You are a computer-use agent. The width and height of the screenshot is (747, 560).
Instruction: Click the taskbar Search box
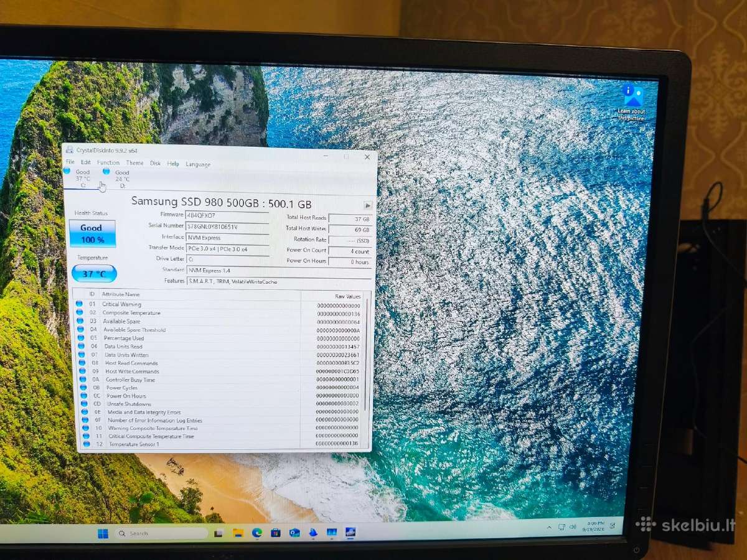pos(161,533)
